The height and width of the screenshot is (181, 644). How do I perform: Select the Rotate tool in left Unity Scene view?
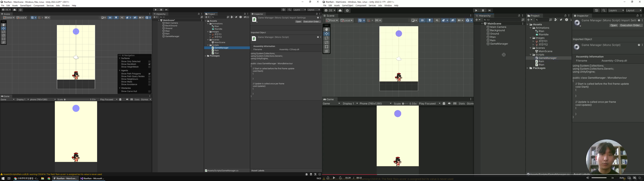[4, 32]
